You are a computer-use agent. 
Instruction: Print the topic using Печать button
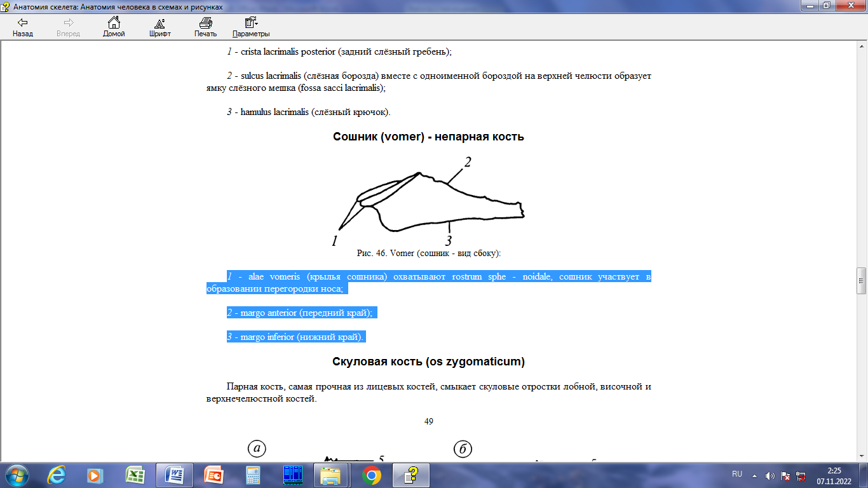pyautogui.click(x=205, y=27)
